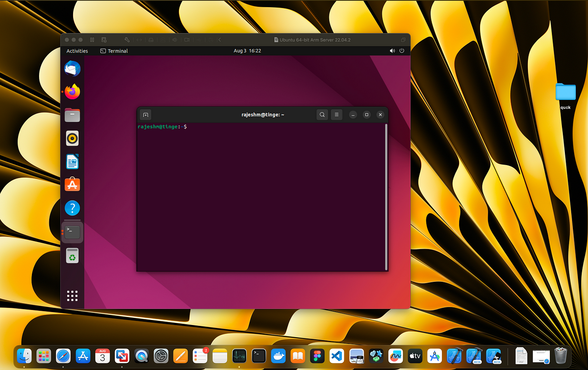Viewport: 588px width, 370px height.
Task: Select the Terminal icon in the Ubuntu dock
Action: coord(72,232)
